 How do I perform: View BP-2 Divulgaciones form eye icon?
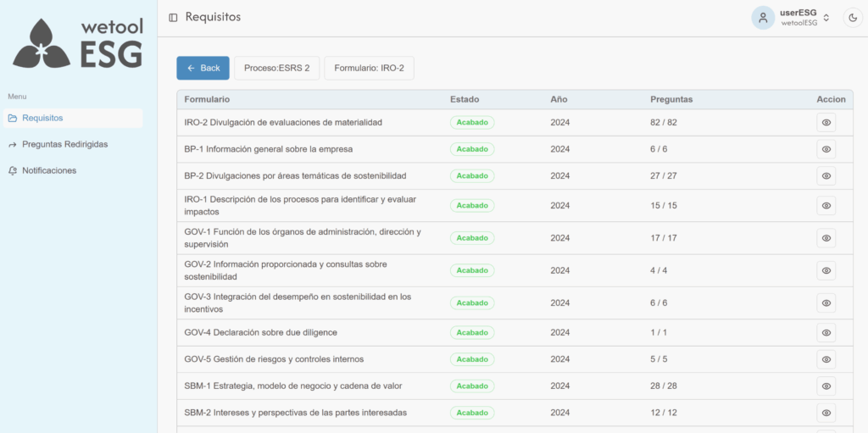pyautogui.click(x=826, y=176)
